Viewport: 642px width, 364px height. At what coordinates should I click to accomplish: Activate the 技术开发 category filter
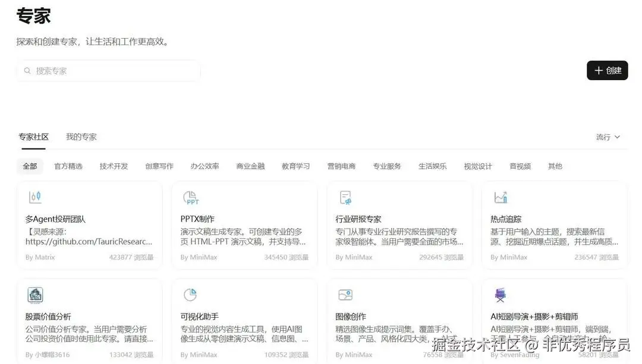point(113,166)
